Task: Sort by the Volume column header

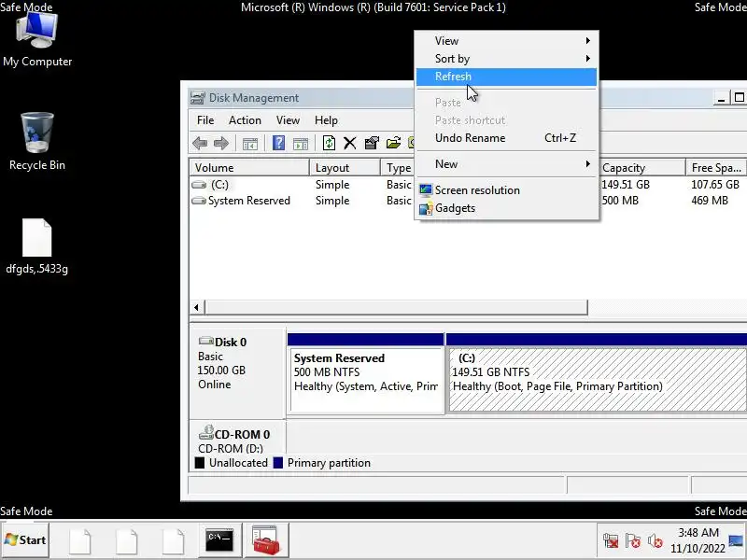Action: tap(249, 168)
